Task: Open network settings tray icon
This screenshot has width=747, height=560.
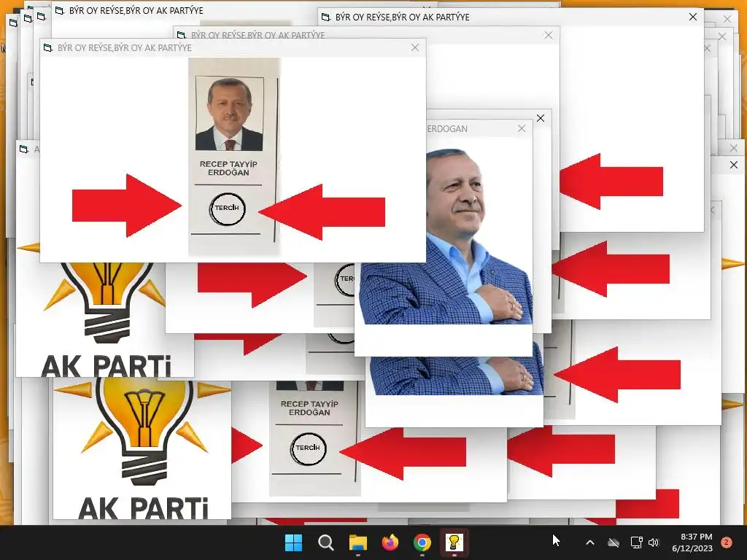Action: [636, 542]
